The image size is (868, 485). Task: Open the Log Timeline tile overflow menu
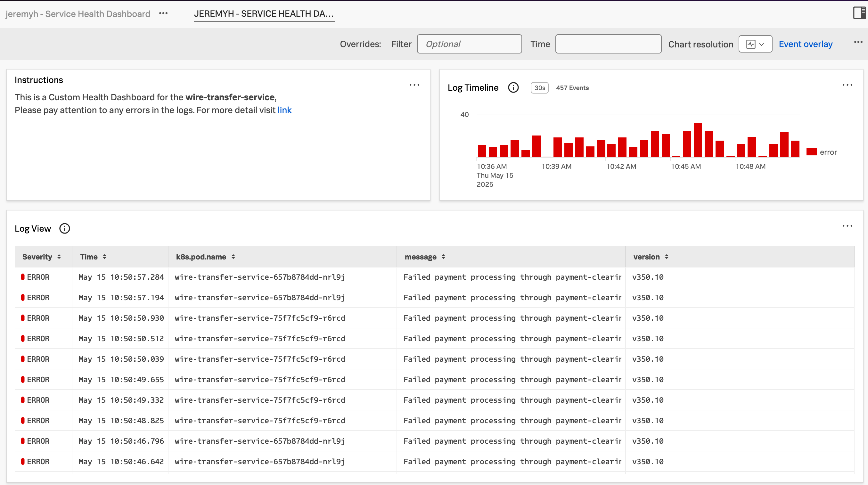pyautogui.click(x=848, y=85)
